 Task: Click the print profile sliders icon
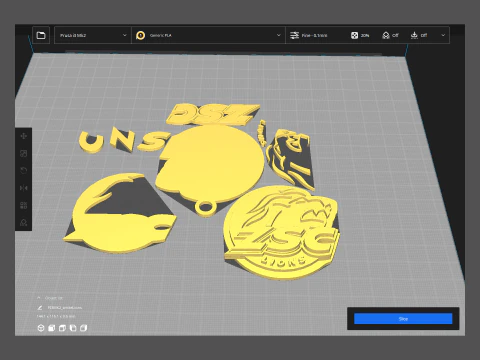[x=294, y=35]
